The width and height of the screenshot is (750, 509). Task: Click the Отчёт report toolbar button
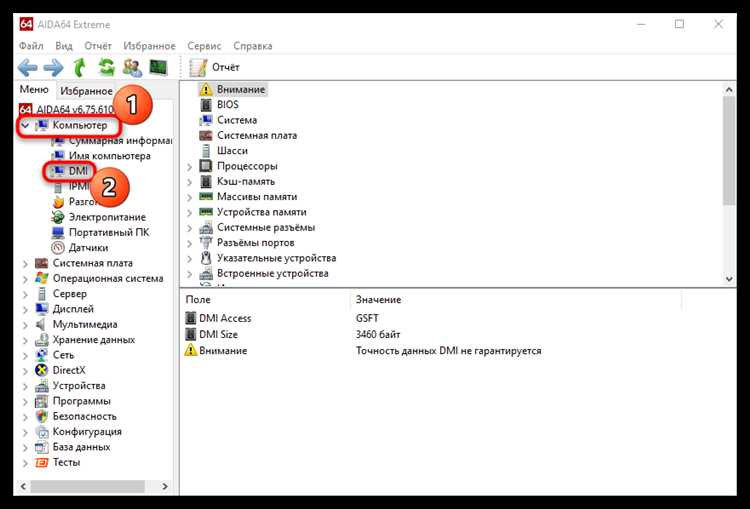pos(214,67)
